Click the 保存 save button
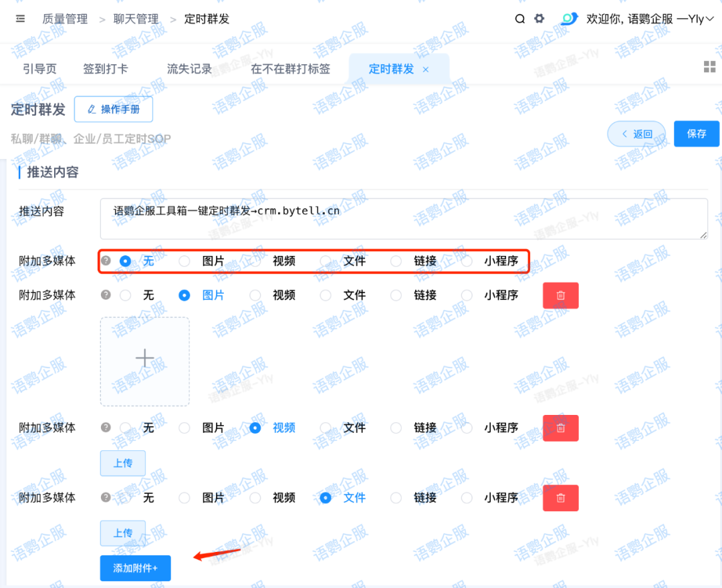This screenshot has height=588, width=722. 697,134
